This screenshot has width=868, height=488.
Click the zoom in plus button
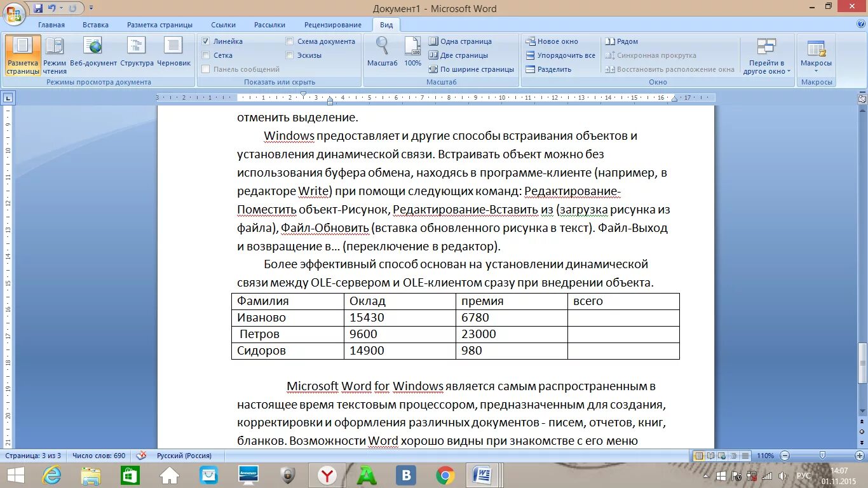tap(860, 456)
